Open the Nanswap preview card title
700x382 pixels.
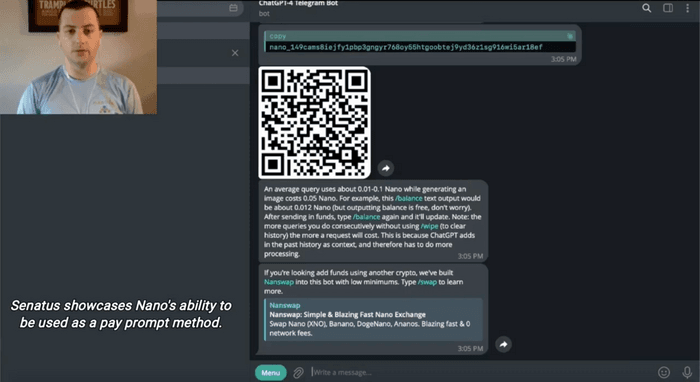tap(285, 305)
